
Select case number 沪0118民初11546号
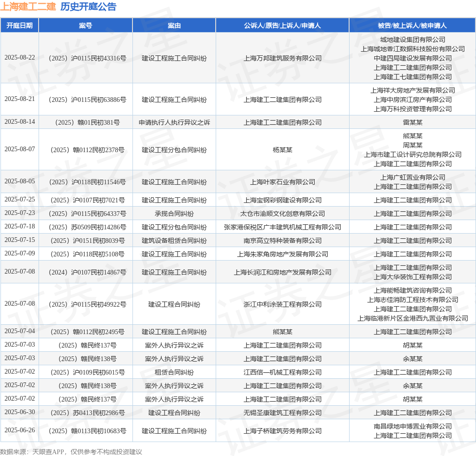pyautogui.click(x=87, y=182)
